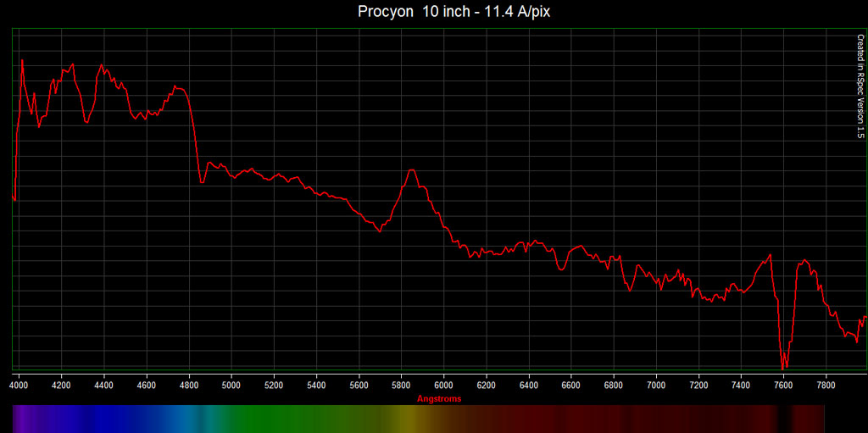Screen dimensions: 868x433
Task: Click the blue region of the color strip
Action: (110, 418)
